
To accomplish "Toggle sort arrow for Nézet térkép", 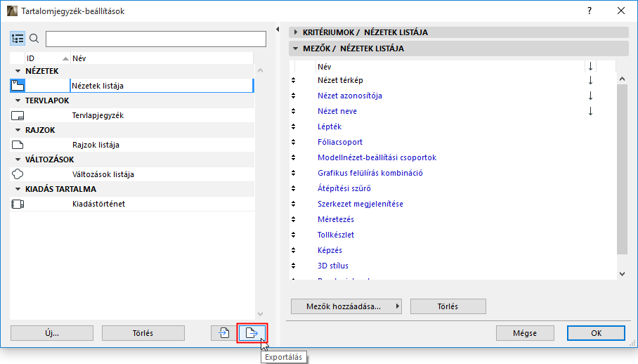I will pos(590,81).
